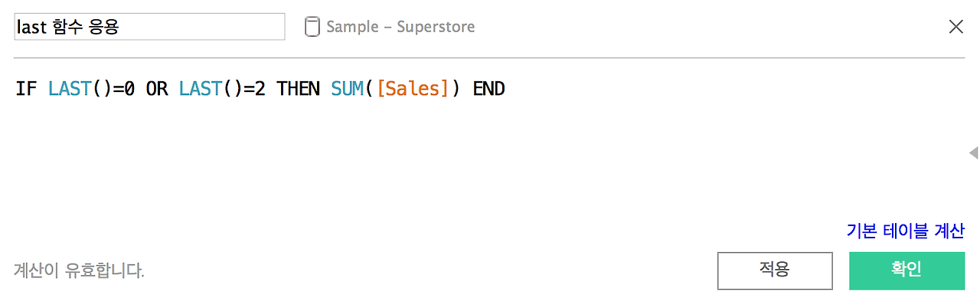The height and width of the screenshot is (305, 980).
Task: Place cursor after =0 in formula
Action: click(x=136, y=89)
